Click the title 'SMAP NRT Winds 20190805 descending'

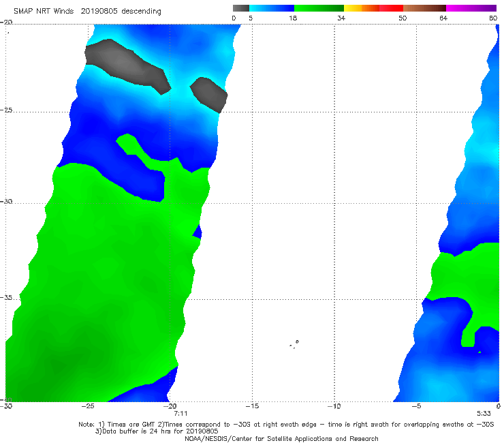(87, 12)
